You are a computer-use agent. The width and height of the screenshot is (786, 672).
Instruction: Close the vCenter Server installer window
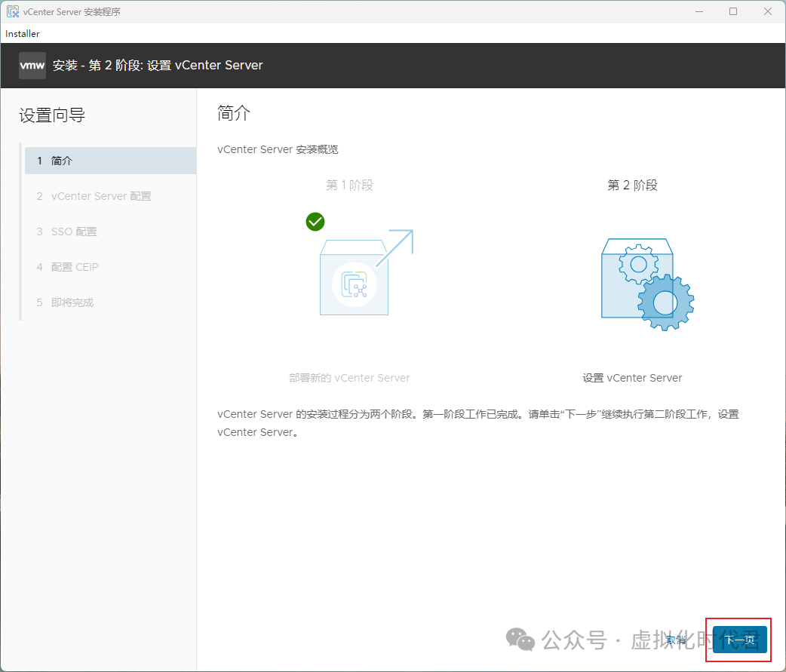[767, 11]
